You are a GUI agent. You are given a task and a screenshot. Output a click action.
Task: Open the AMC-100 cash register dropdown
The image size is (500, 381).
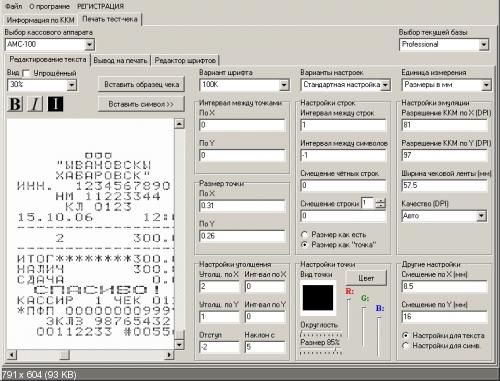click(89, 44)
